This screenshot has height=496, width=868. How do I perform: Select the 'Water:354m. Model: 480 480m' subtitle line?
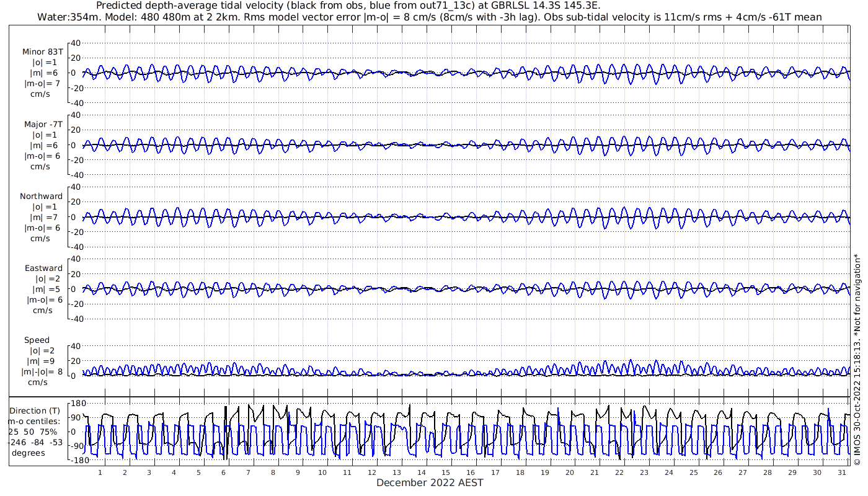point(430,17)
